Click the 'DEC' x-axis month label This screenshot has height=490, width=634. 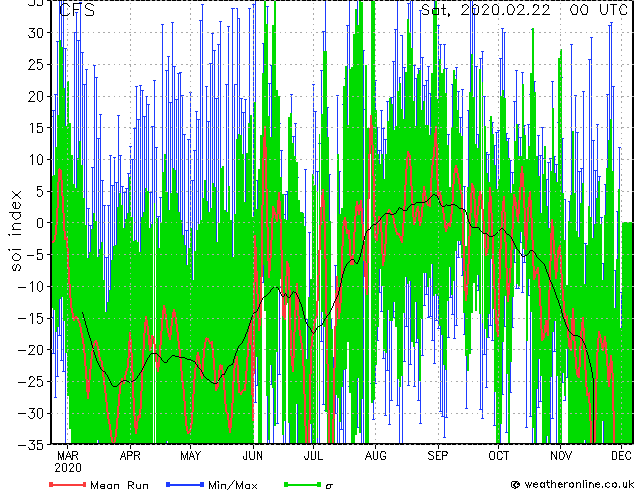[x=621, y=456]
